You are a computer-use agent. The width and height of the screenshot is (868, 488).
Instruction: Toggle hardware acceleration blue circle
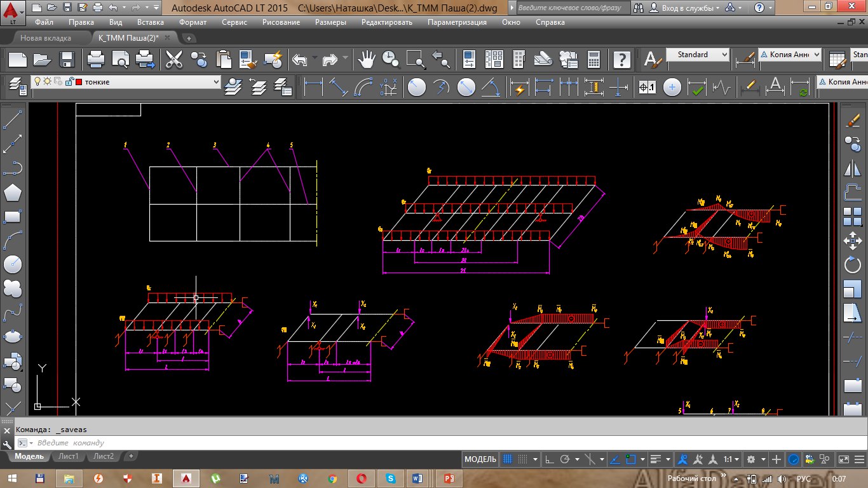point(794,459)
